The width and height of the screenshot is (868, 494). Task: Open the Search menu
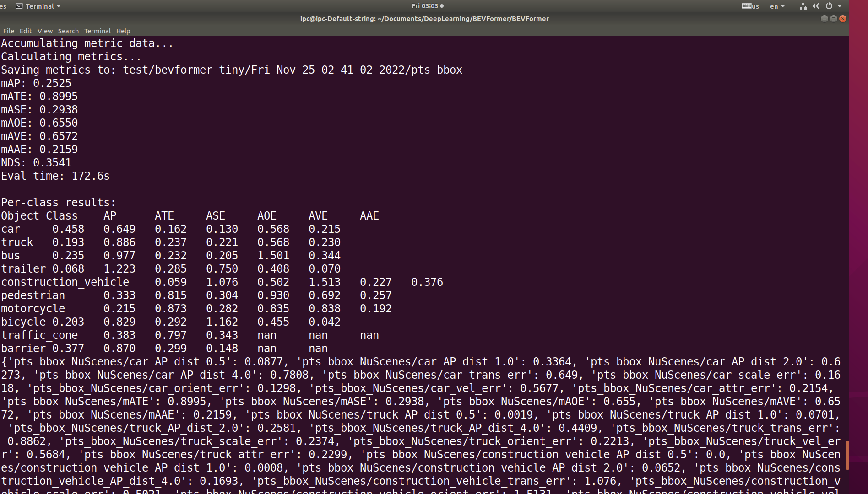[68, 31]
